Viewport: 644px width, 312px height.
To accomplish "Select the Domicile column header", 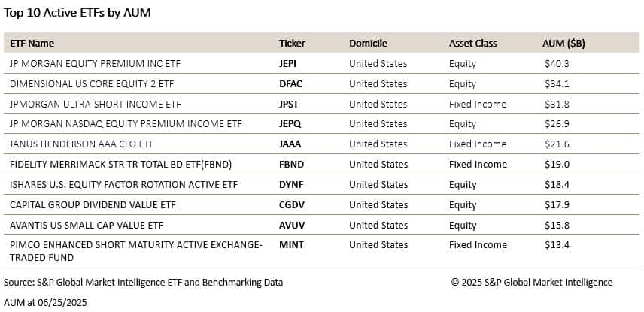I will pyautogui.click(x=369, y=44).
